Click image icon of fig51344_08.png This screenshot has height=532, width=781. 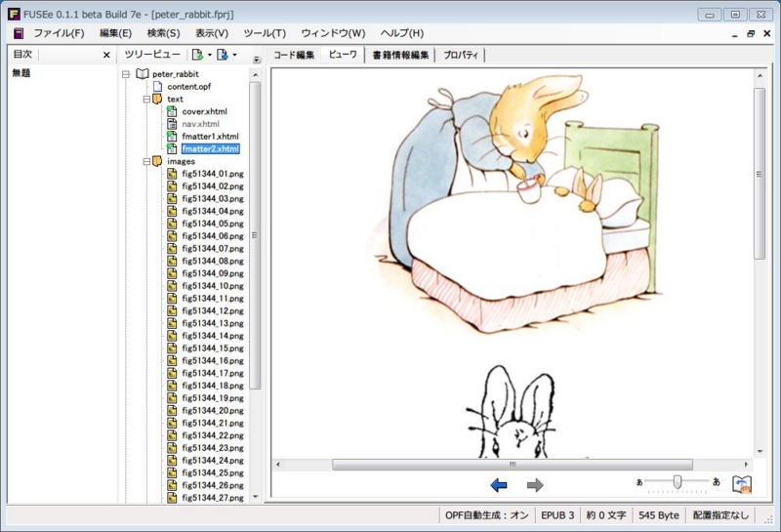tap(172, 261)
